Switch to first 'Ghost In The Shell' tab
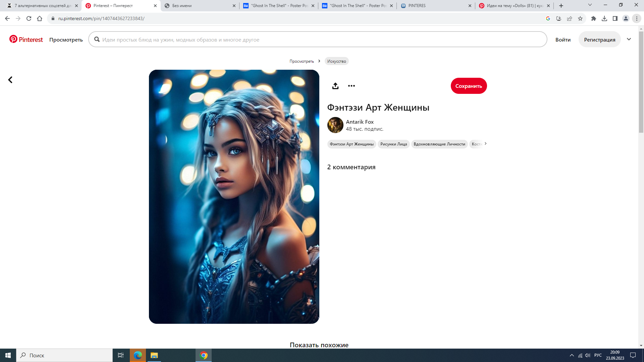Viewport: 644px width, 362px height. point(279,6)
